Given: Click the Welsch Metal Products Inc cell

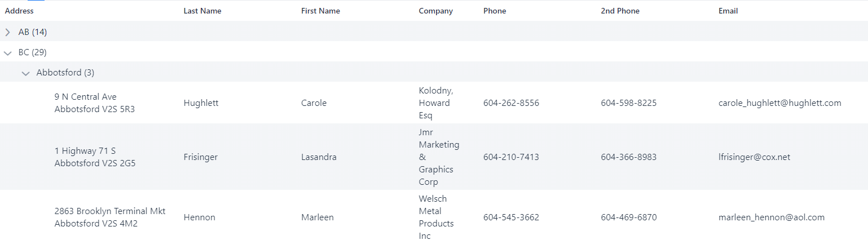Looking at the screenshot, I should point(437,217).
